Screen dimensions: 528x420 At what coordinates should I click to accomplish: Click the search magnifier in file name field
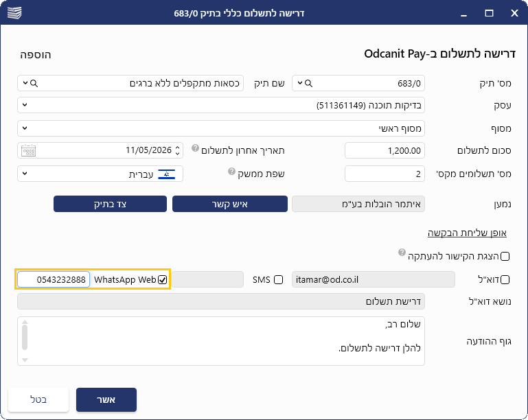pos(34,83)
